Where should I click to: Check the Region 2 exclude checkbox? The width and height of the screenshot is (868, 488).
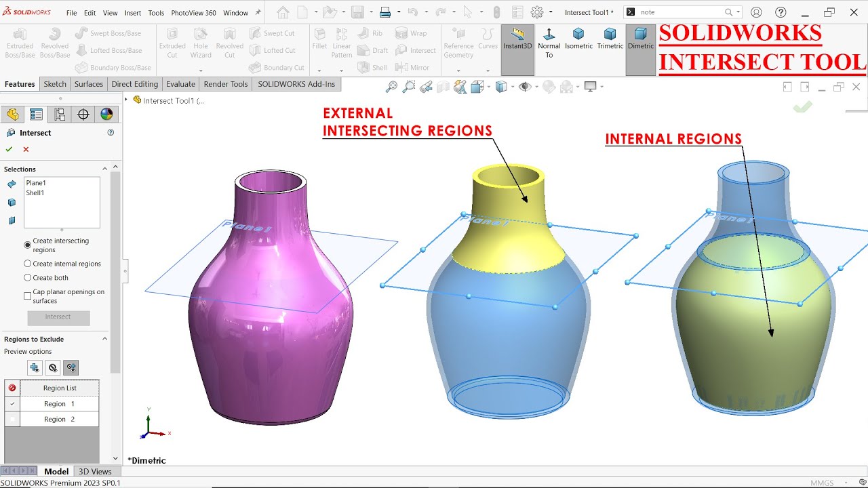[x=12, y=420]
